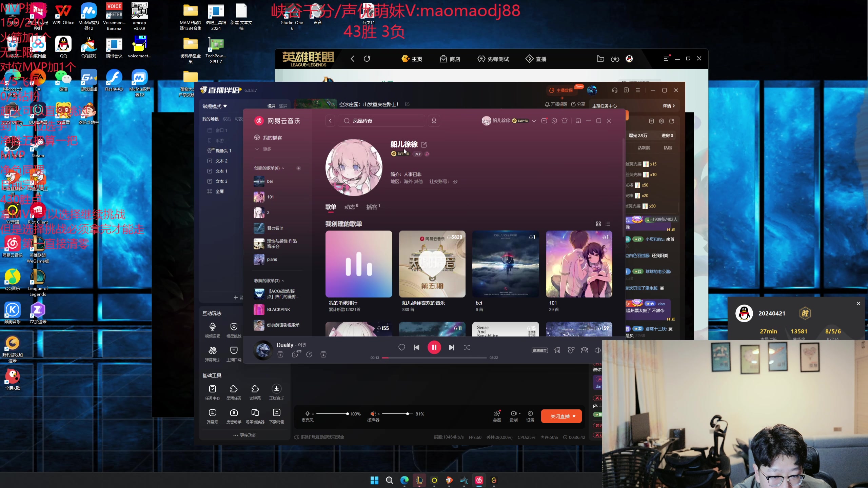Screen dimensions: 868x488
Task: Open 更多功能 in 直播伴侣
Action: tap(245, 435)
